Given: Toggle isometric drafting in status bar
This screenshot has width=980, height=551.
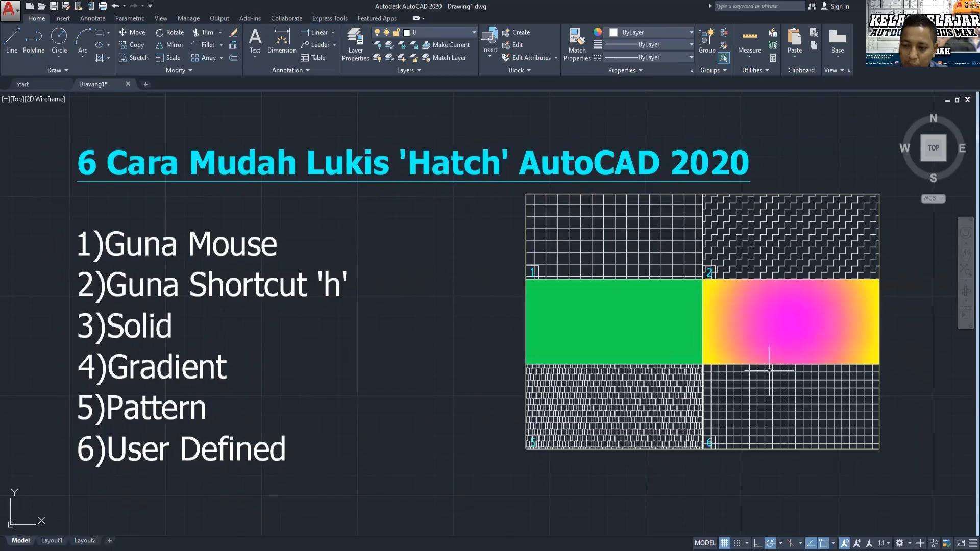Looking at the screenshot, I should 790,543.
